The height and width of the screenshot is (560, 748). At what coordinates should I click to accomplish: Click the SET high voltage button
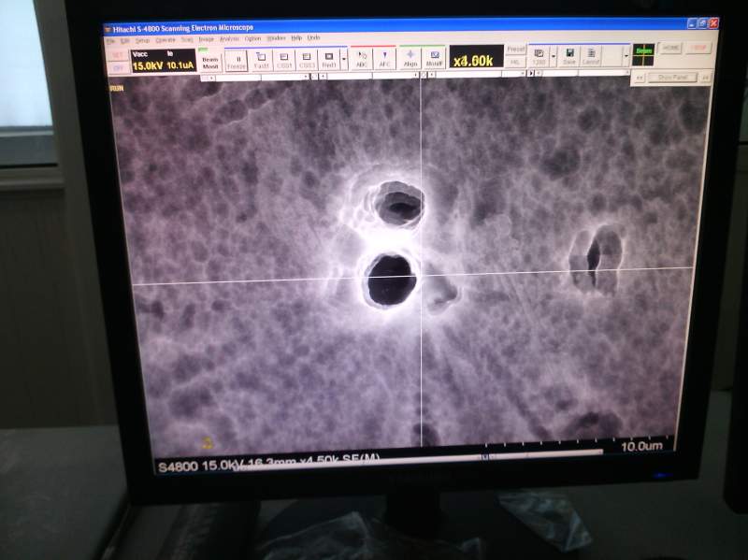click(118, 56)
